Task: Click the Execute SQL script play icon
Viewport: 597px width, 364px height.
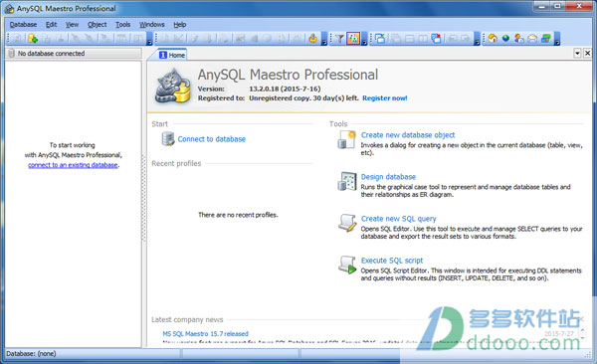Action: tap(347, 265)
